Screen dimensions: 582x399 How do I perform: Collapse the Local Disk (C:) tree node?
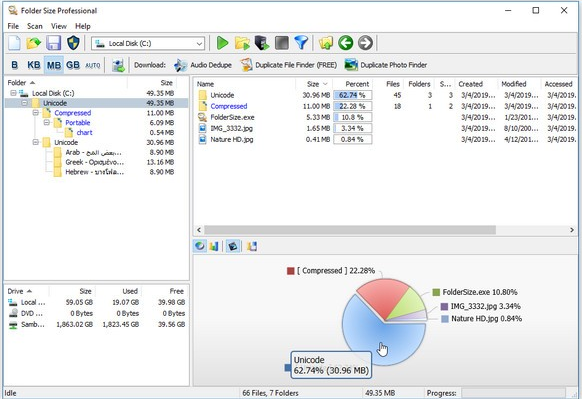(x=13, y=93)
